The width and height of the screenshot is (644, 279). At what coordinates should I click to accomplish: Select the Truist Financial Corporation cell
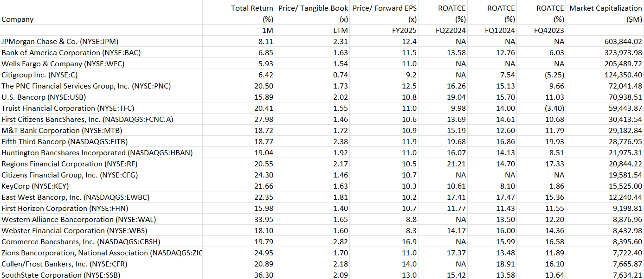[101, 108]
